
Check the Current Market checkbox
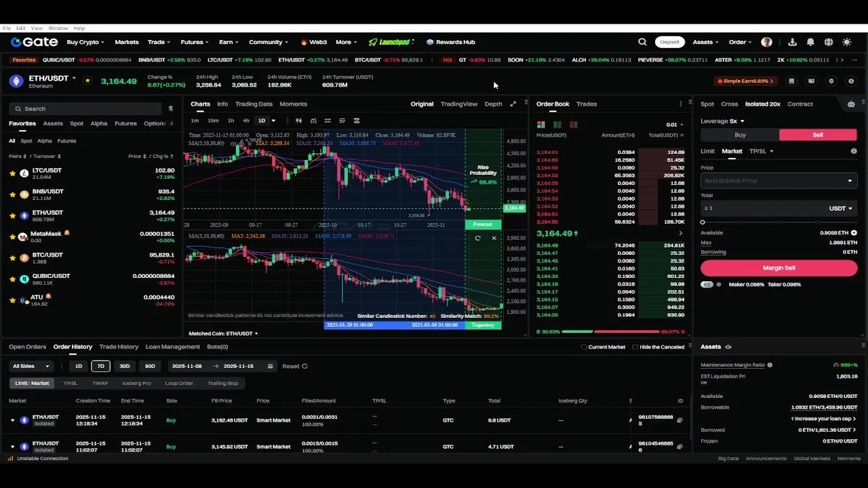(x=584, y=347)
